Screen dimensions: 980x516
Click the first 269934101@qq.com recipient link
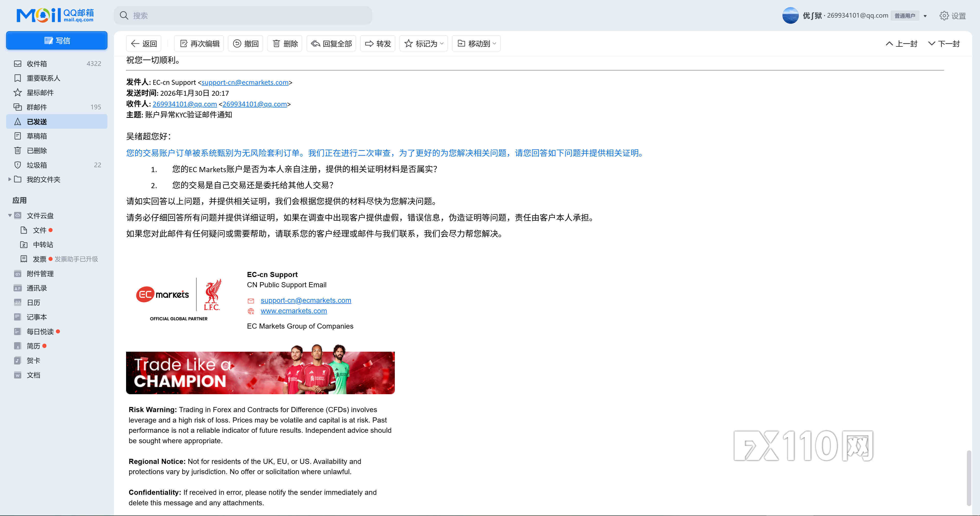tap(185, 104)
